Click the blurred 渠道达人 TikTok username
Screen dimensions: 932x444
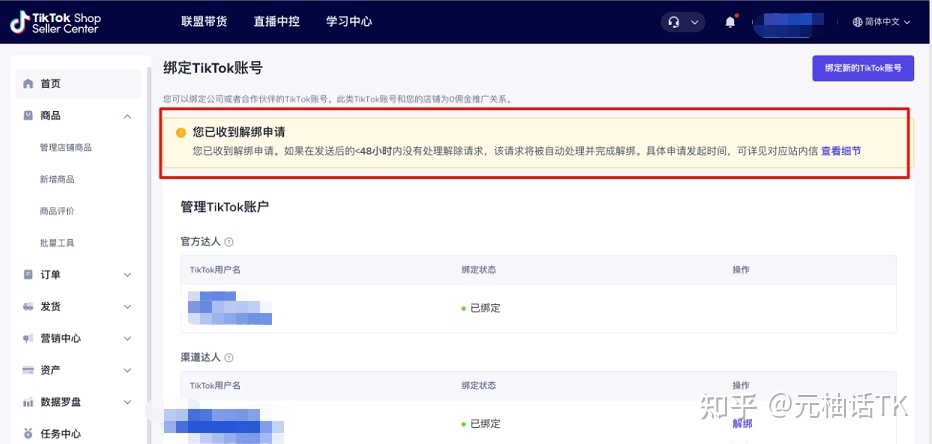coord(223,426)
